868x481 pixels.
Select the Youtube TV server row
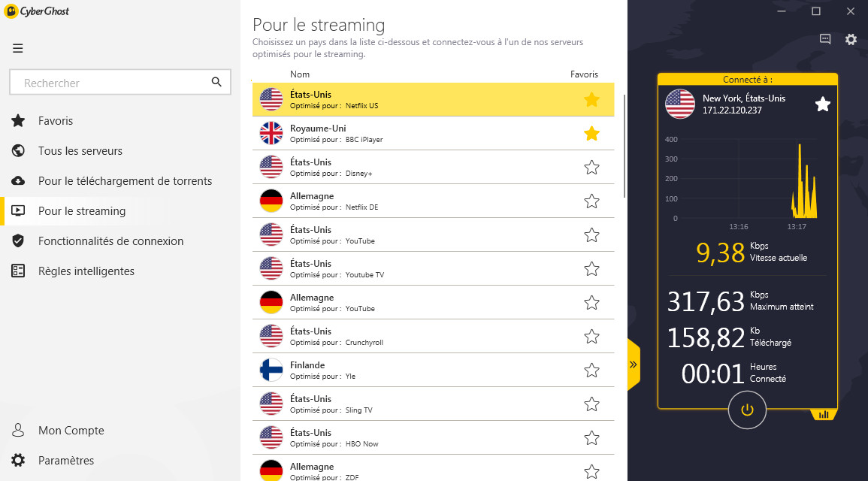[x=433, y=268]
